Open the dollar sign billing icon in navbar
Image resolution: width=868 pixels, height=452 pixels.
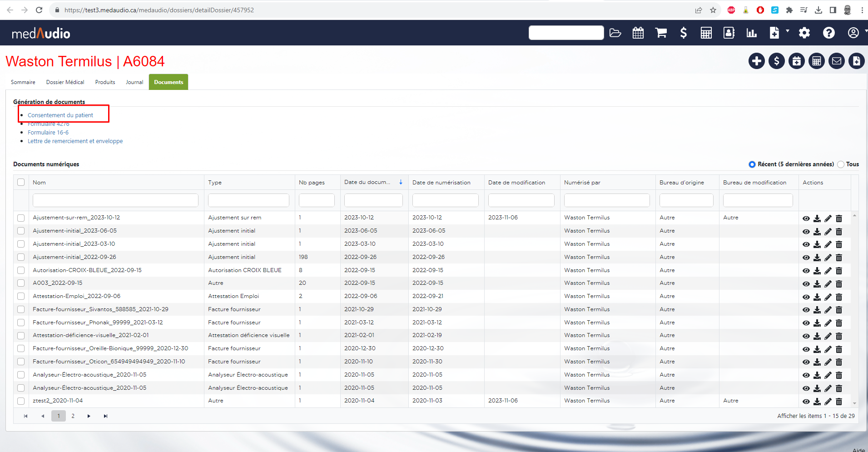pyautogui.click(x=683, y=33)
